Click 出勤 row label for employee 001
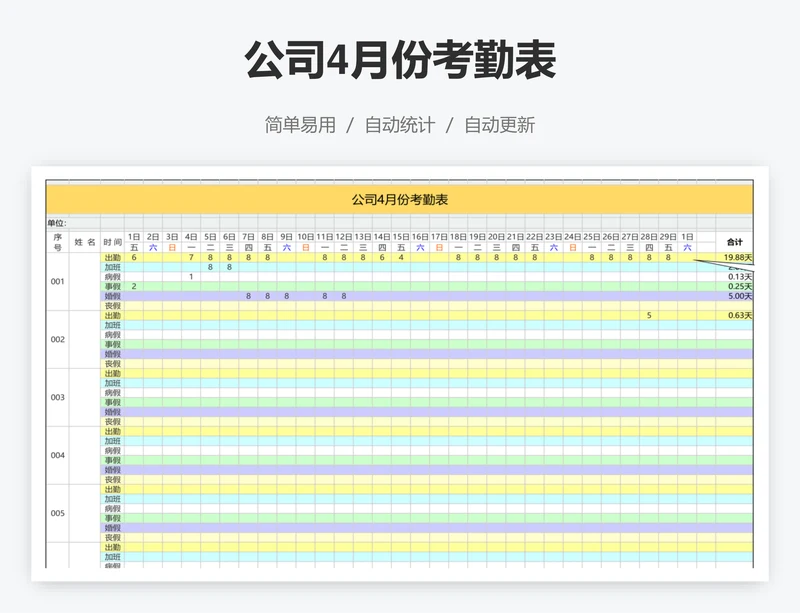The height and width of the screenshot is (613, 800). tap(113, 257)
